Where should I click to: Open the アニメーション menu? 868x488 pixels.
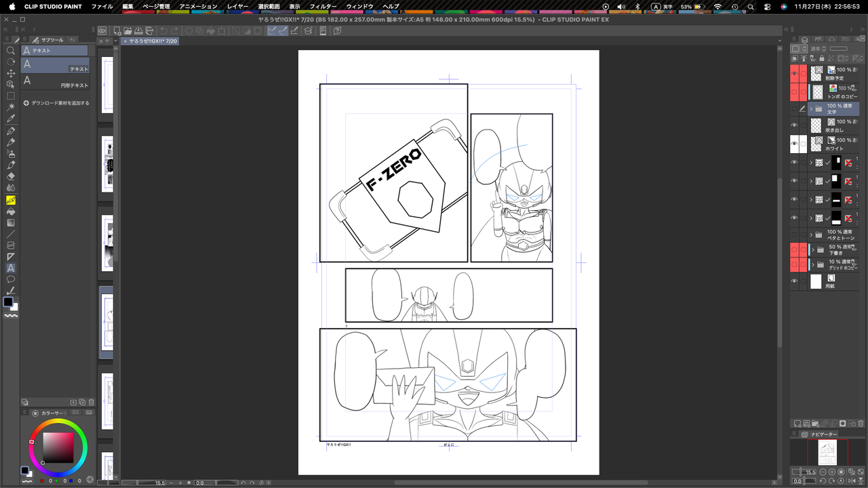click(x=198, y=6)
